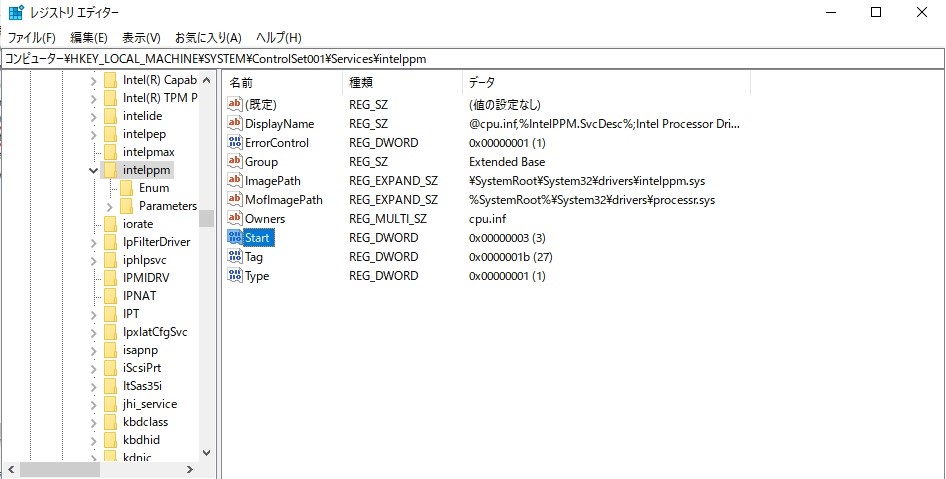Select the jhi_service tree key
This screenshot has width=946, height=479.
[150, 404]
